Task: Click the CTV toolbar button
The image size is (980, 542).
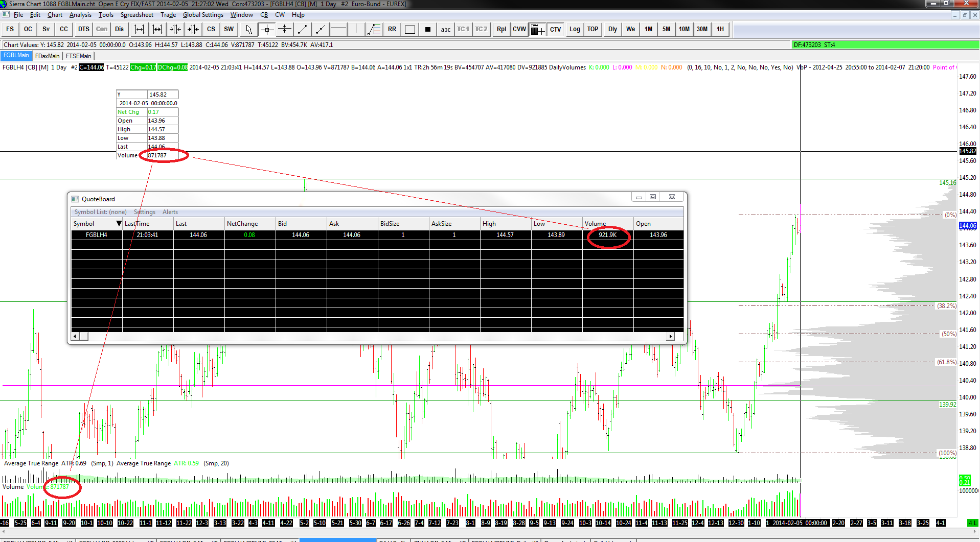Action: [556, 29]
